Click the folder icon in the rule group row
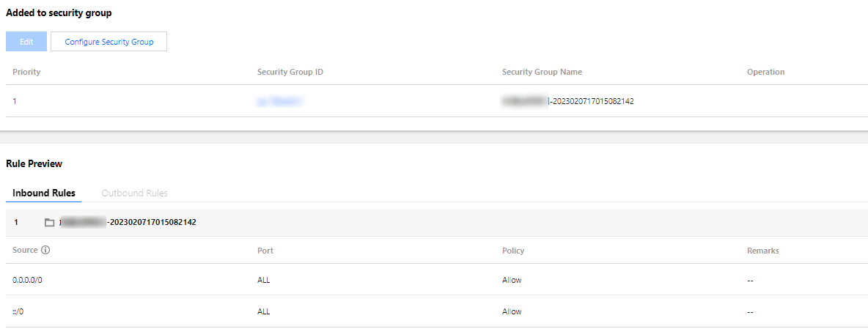This screenshot has width=868, height=329. [49, 222]
